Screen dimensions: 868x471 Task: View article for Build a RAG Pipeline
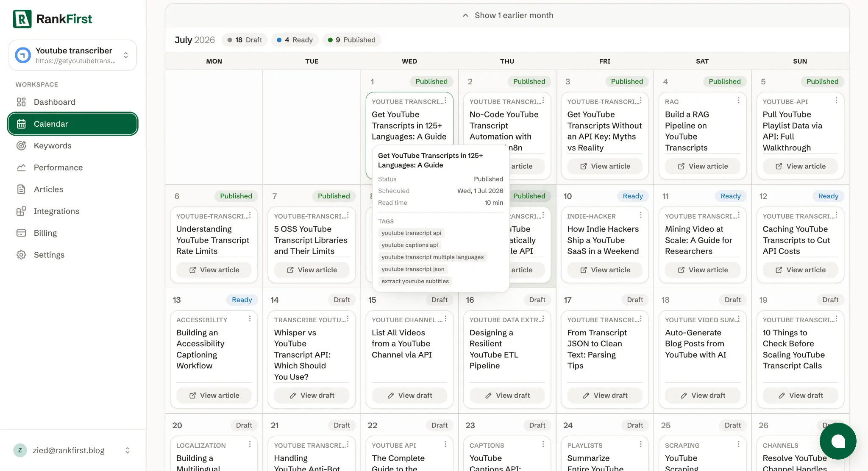click(702, 166)
